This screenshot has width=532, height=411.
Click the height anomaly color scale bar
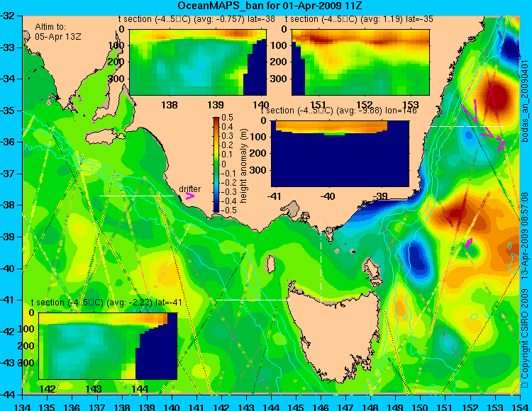[216, 164]
